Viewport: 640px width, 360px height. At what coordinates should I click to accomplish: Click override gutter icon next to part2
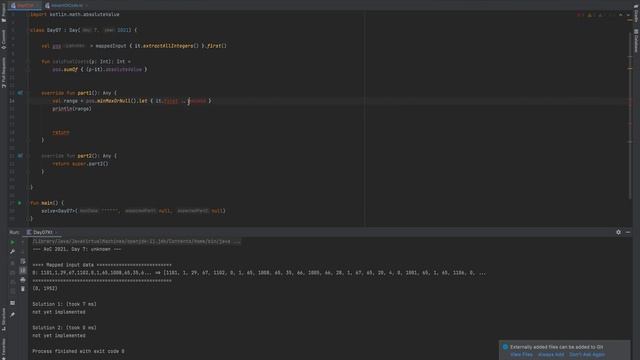click(x=20, y=156)
